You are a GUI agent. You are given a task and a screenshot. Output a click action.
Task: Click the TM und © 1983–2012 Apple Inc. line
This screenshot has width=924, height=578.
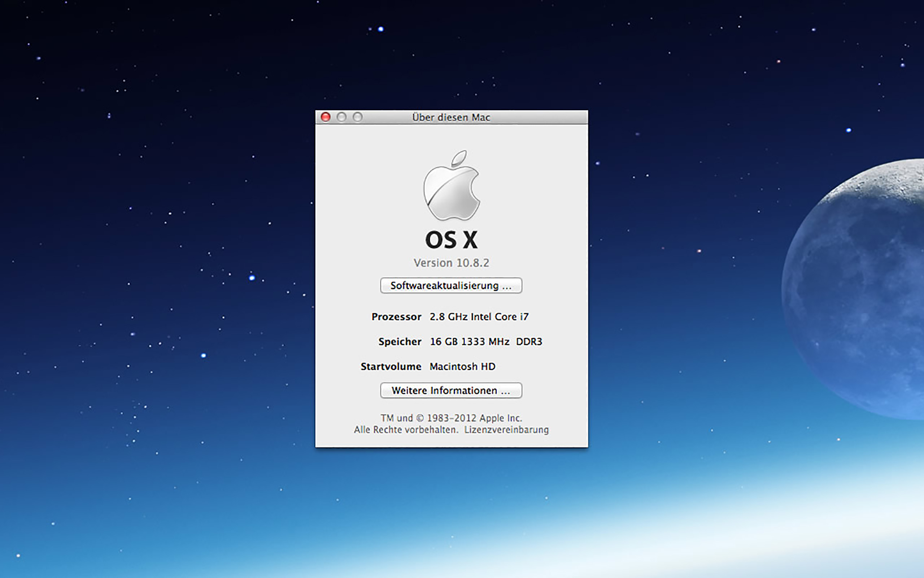[x=451, y=418]
